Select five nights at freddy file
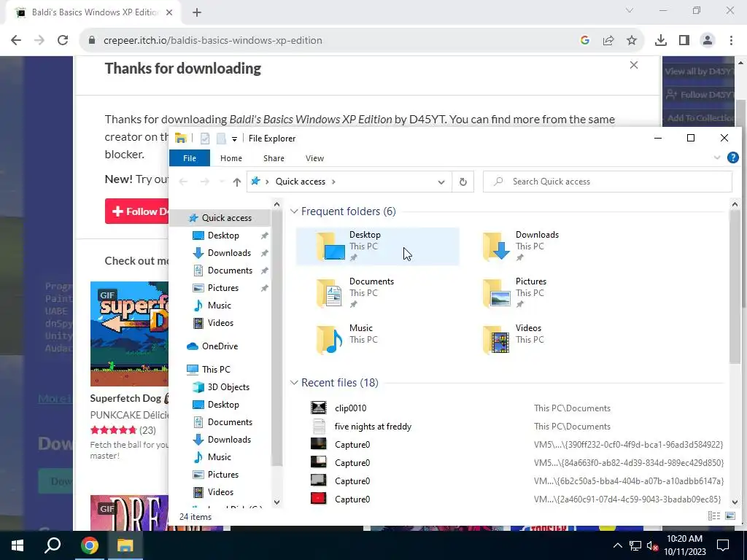Image resolution: width=747 pixels, height=560 pixels. (x=373, y=427)
